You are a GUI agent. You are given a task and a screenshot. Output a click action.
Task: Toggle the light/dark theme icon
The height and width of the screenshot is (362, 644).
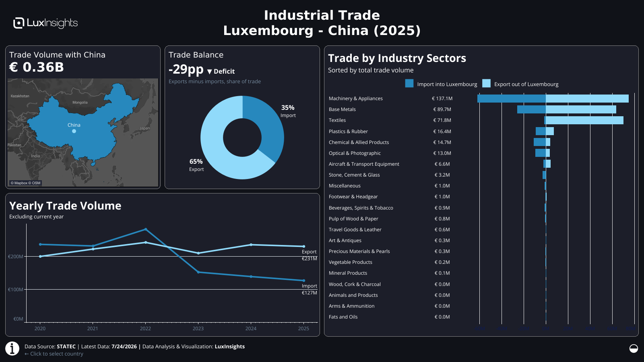[634, 348]
